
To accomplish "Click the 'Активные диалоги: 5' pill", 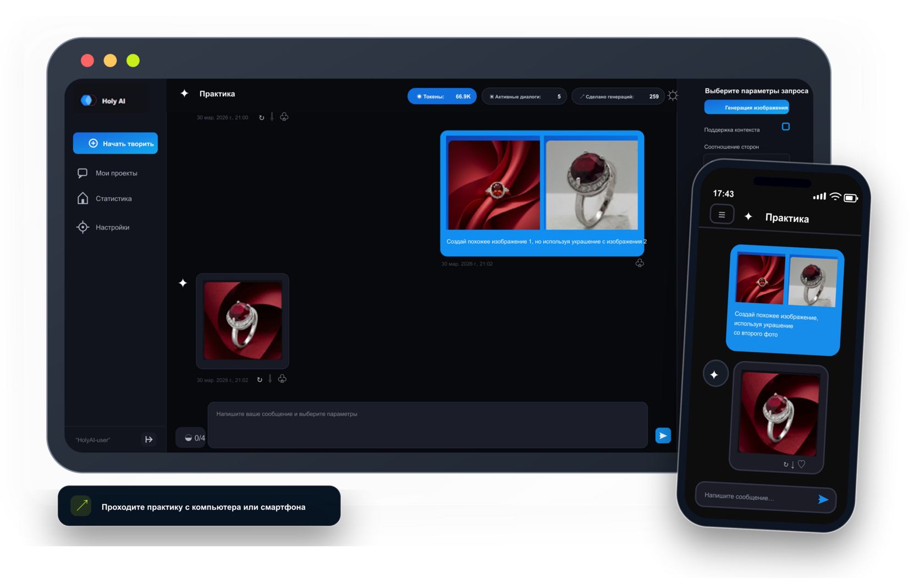I will 524,96.
